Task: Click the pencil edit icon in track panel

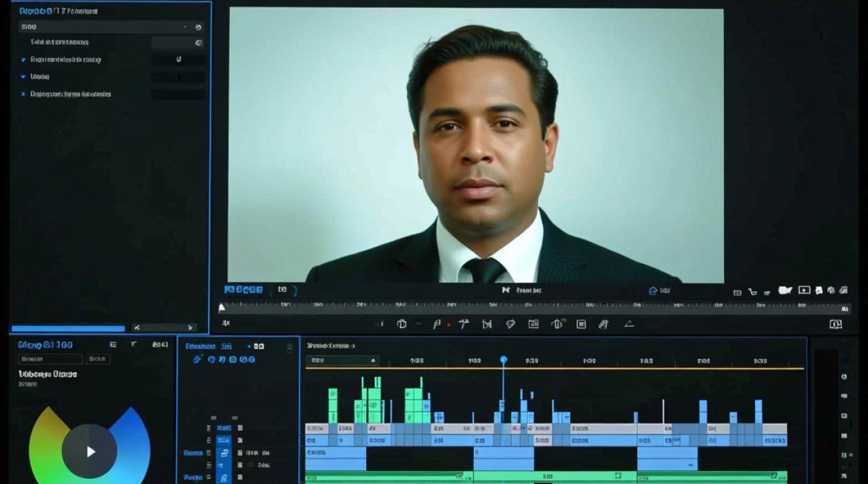Action: 198,359
